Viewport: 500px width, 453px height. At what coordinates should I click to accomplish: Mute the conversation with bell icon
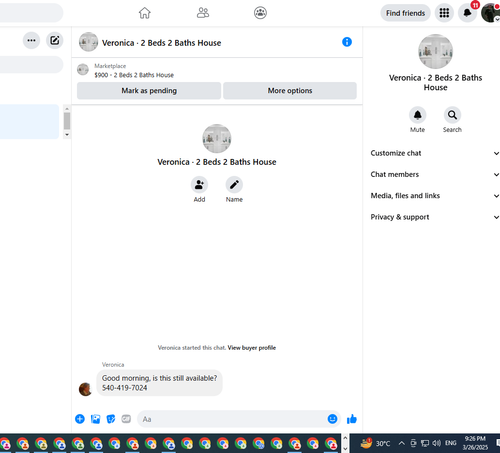(x=418, y=115)
